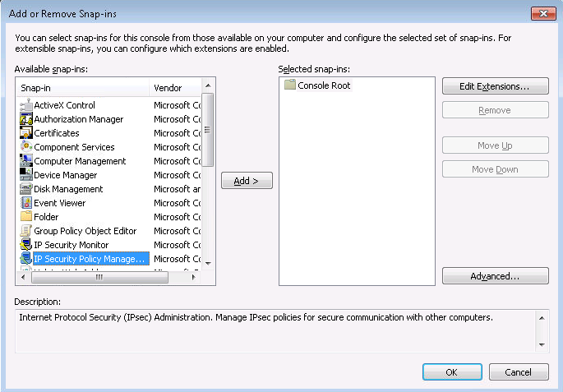The width and height of the screenshot is (563, 392).
Task: Click the Disk Management icon
Action: (x=26, y=189)
